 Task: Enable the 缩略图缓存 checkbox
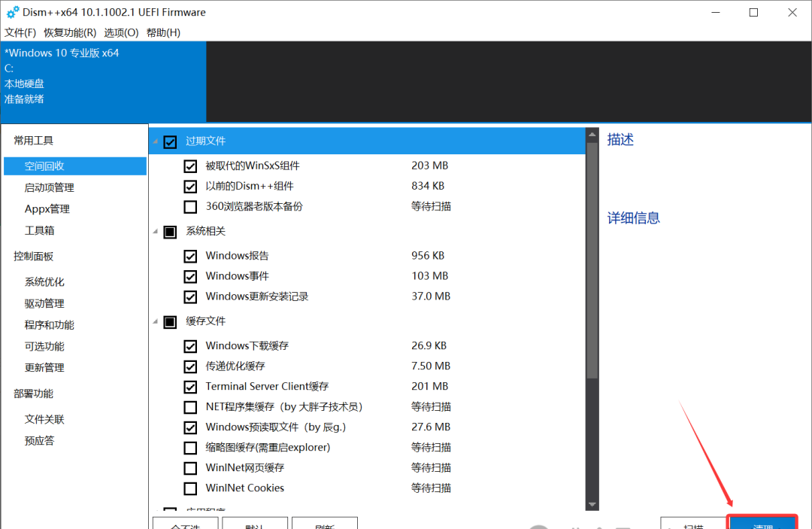tap(190, 447)
